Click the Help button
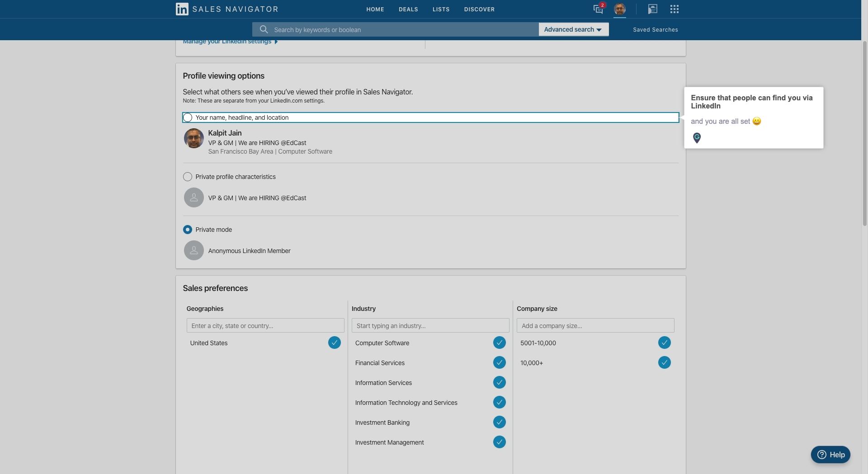Viewport: 868px width, 474px height. 830,455
